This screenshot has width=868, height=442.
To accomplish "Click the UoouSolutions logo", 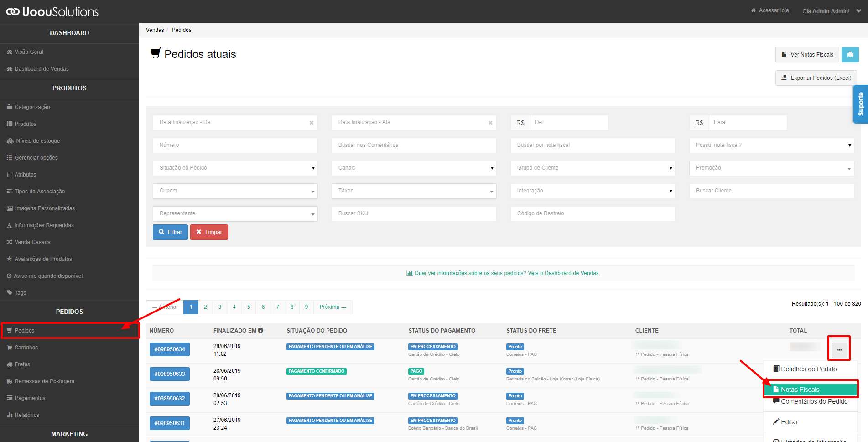I will tap(52, 11).
